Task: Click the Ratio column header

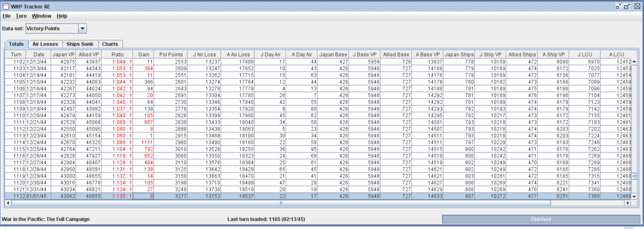Action: tap(117, 55)
